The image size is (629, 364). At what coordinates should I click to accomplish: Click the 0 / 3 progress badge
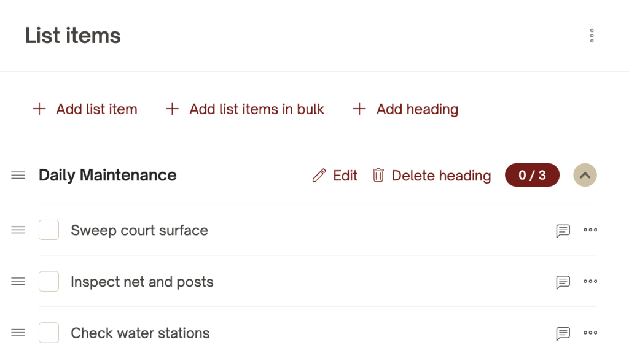coord(532,176)
